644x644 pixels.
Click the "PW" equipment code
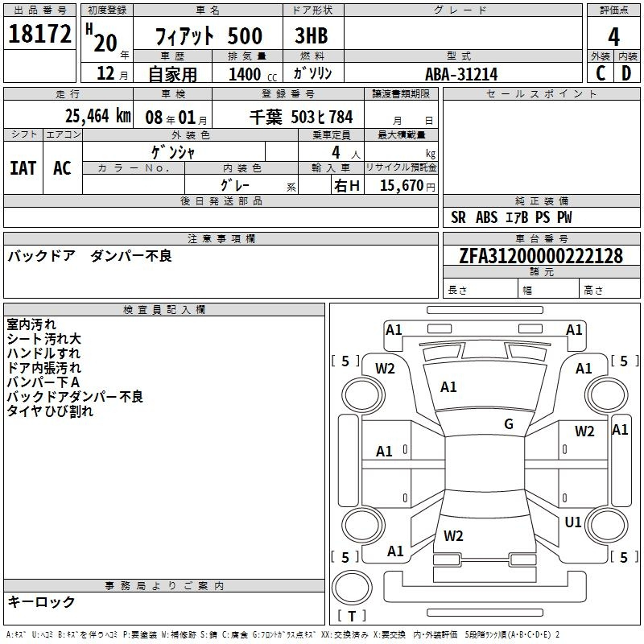(x=564, y=217)
